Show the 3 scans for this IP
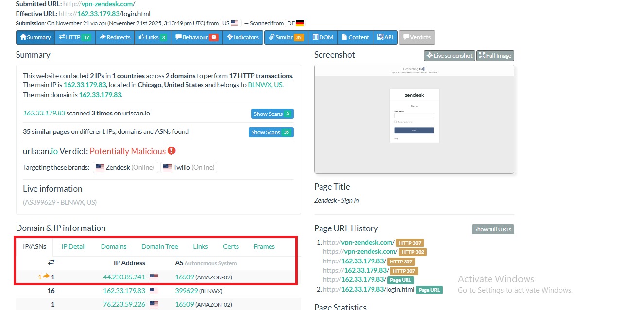Viewport: 644px width, 310px height. (272, 114)
